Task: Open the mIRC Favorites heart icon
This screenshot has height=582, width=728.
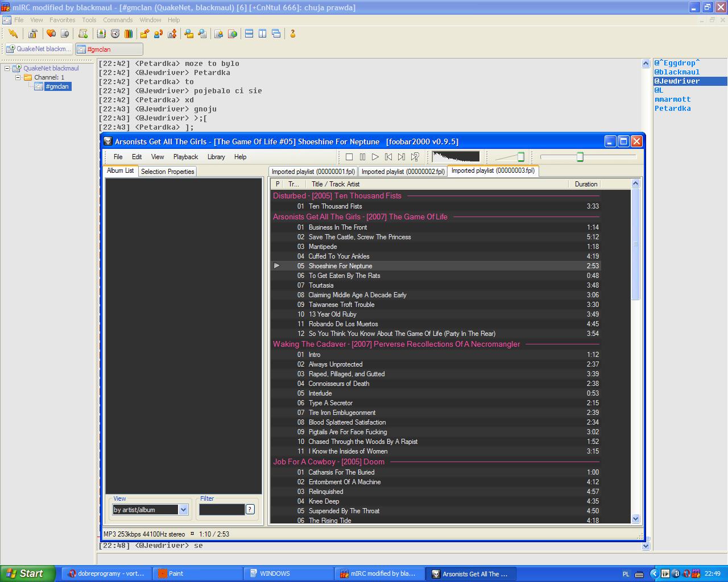Action: [51, 34]
